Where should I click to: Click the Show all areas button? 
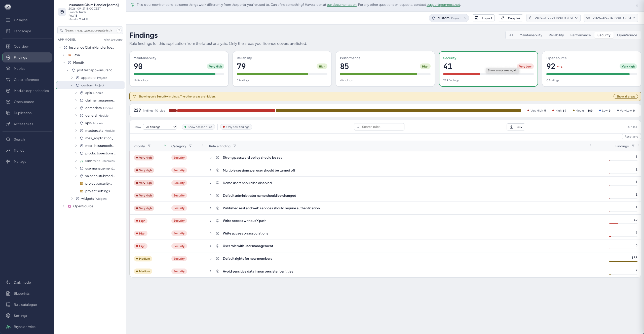coord(626,96)
